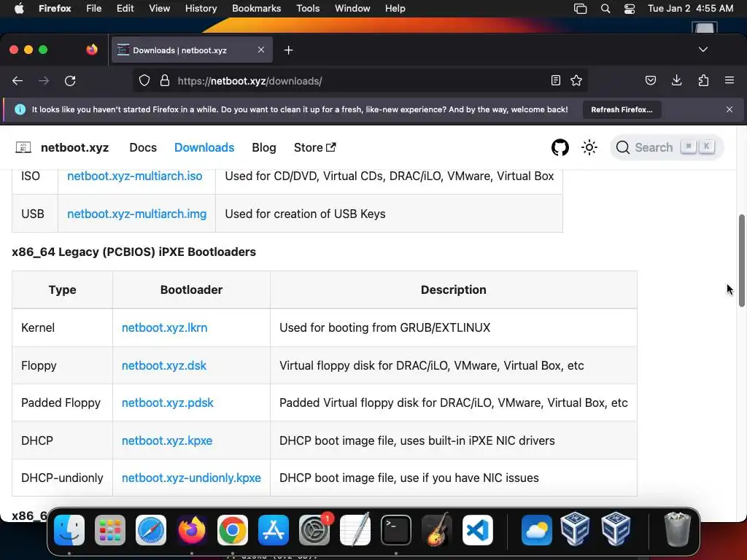The width and height of the screenshot is (747, 560).
Task: Open the File menu
Action: tap(94, 9)
